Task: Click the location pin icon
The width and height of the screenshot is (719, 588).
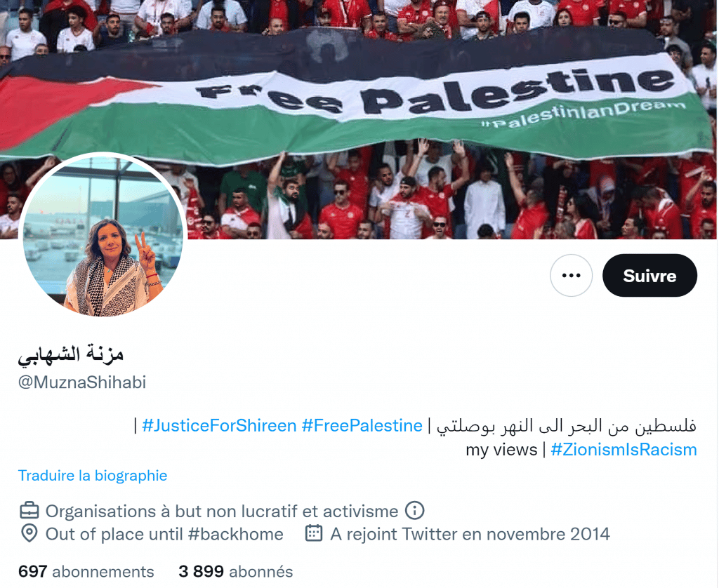Action: pos(29,533)
